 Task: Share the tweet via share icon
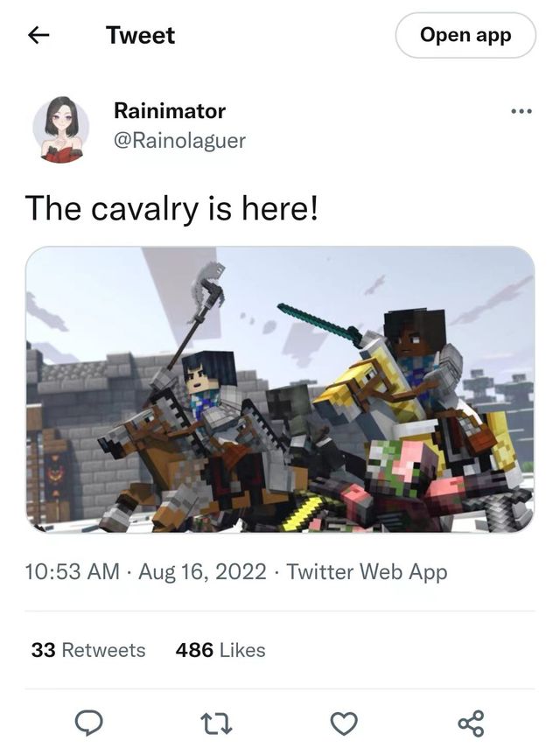[471, 724]
